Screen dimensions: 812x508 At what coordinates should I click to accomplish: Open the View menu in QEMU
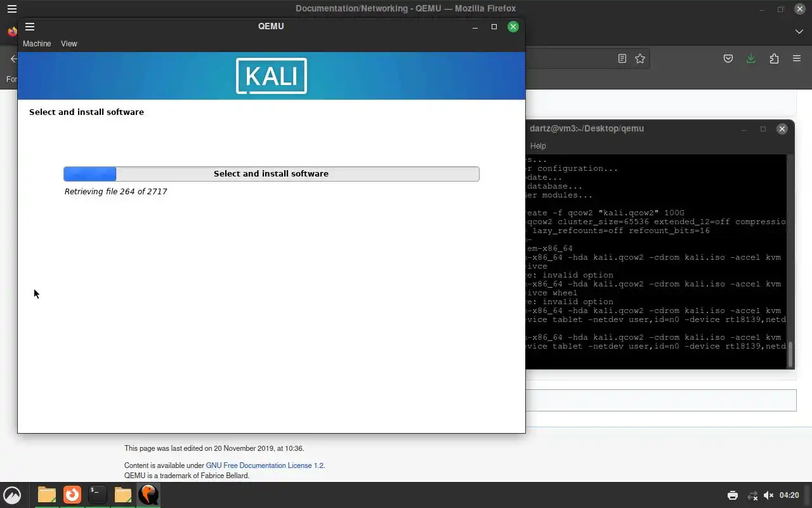click(x=69, y=44)
